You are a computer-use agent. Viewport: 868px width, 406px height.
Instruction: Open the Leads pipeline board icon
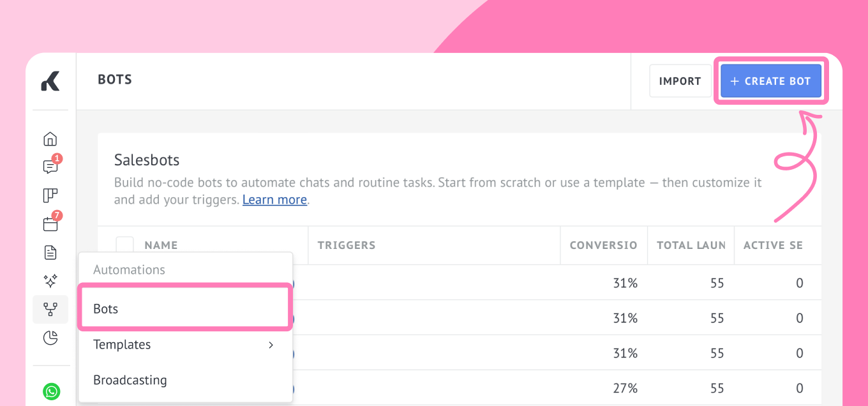point(50,195)
